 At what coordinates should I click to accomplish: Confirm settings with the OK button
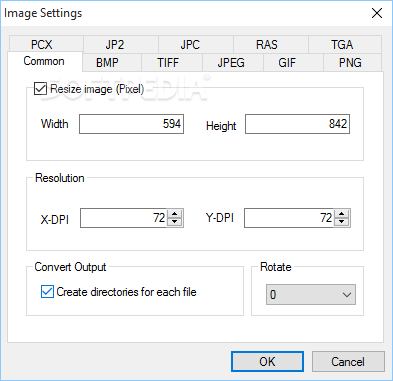(x=267, y=361)
